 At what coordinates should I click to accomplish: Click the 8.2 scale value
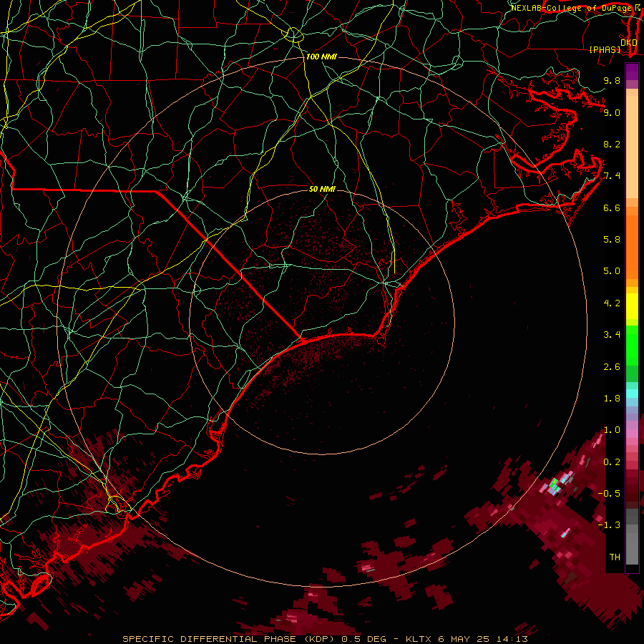pyautogui.click(x=612, y=144)
